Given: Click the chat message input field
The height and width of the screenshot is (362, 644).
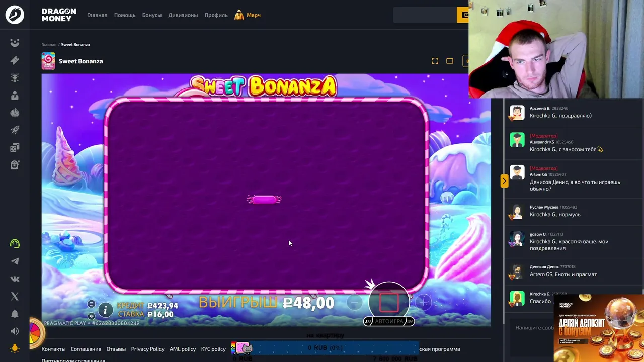Looking at the screenshot, I should click(x=533, y=328).
